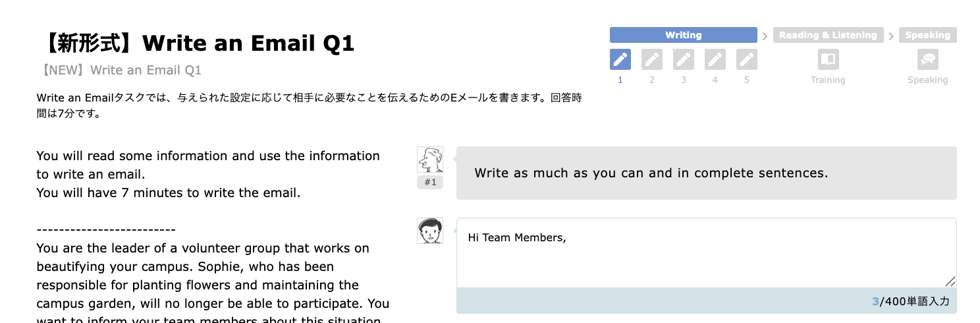
Task: Click the 単語入力 word counter bar
Action: click(706, 301)
